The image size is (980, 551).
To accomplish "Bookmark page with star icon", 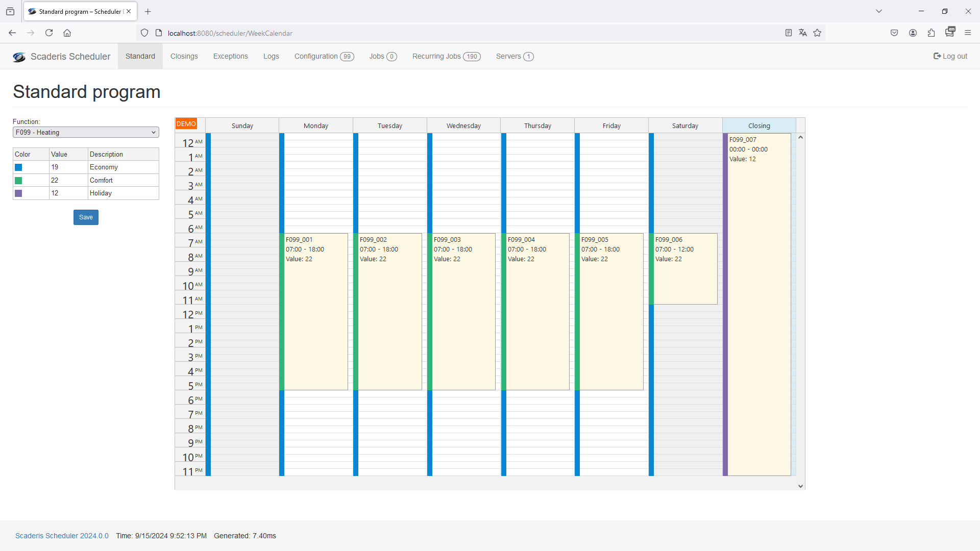I will point(817,33).
